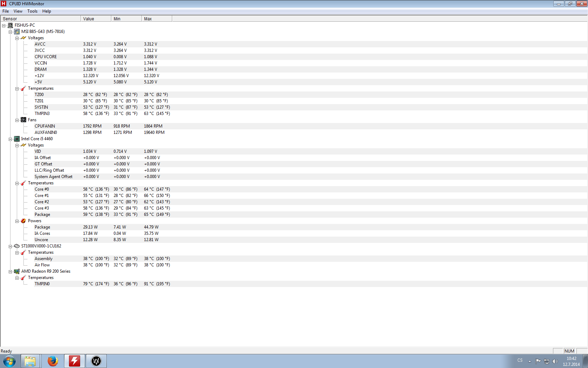Collapse the MSI B85-G43 node

(10, 32)
